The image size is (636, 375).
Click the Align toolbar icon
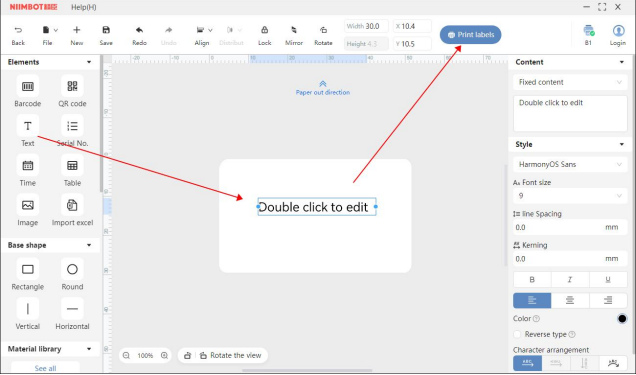(x=200, y=30)
